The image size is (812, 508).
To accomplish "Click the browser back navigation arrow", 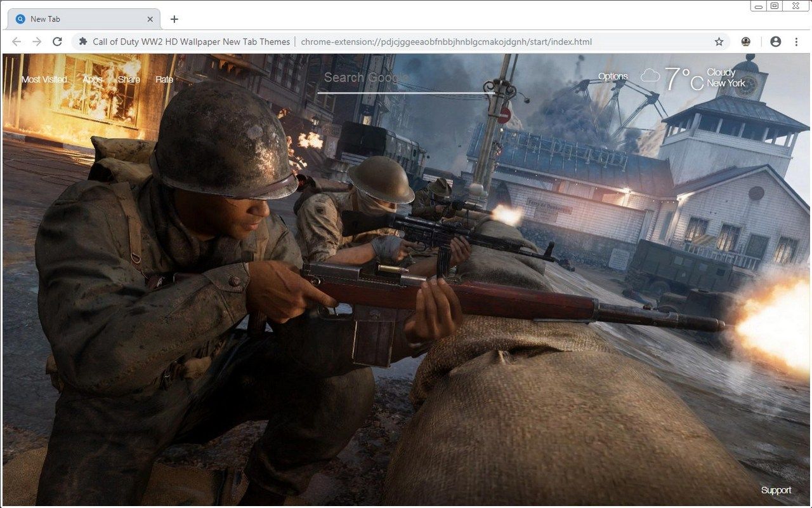I will (x=16, y=41).
